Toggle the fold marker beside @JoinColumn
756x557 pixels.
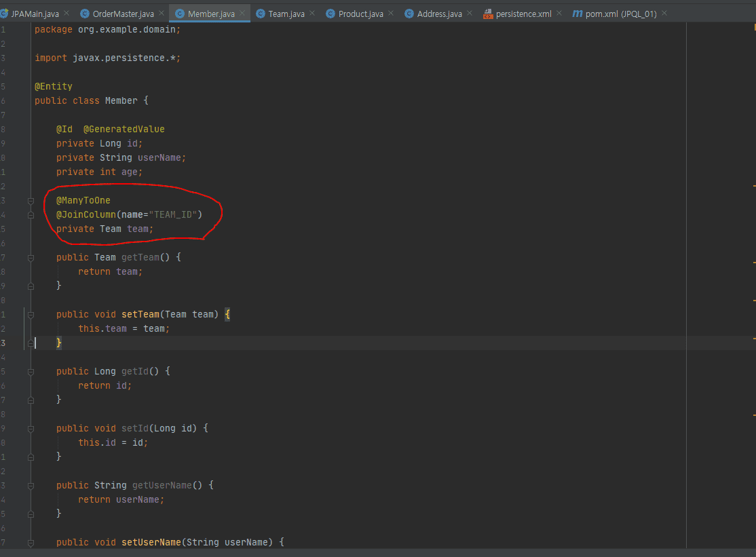pyautogui.click(x=31, y=215)
